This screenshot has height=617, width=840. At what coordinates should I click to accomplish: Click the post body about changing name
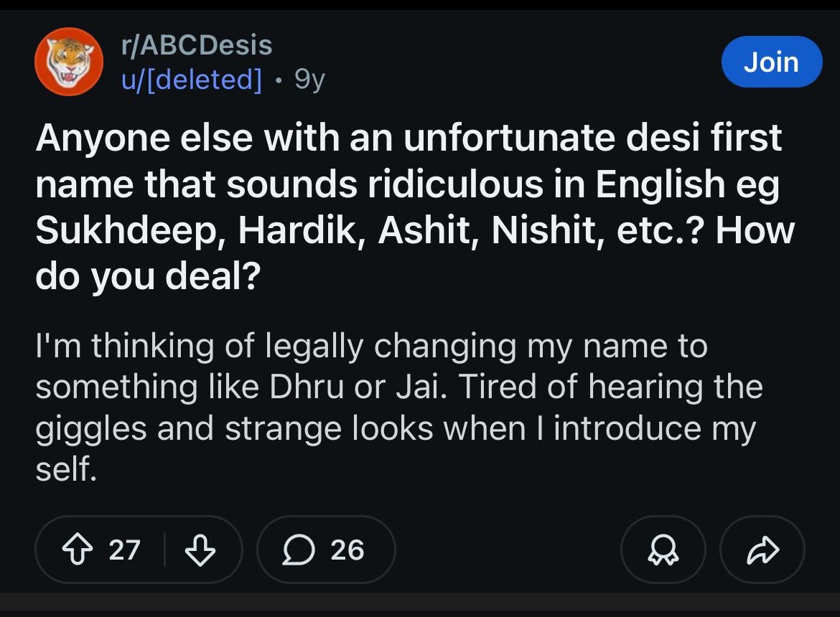pos(399,408)
